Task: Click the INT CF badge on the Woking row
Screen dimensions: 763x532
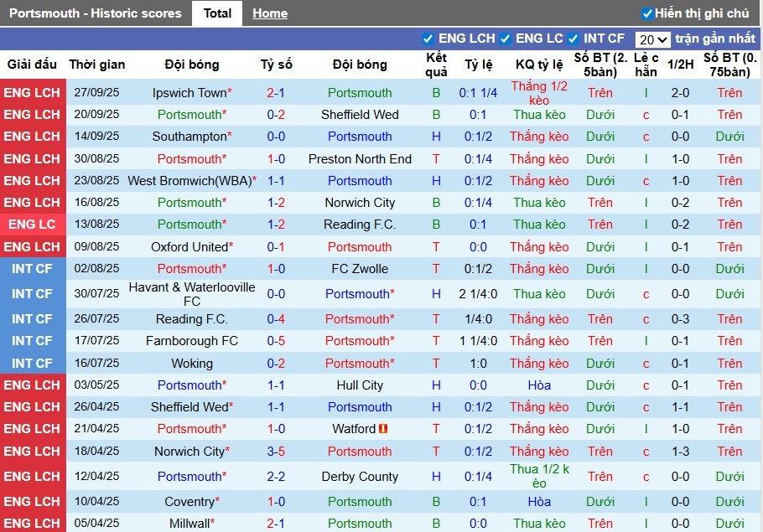Action: pos(33,363)
